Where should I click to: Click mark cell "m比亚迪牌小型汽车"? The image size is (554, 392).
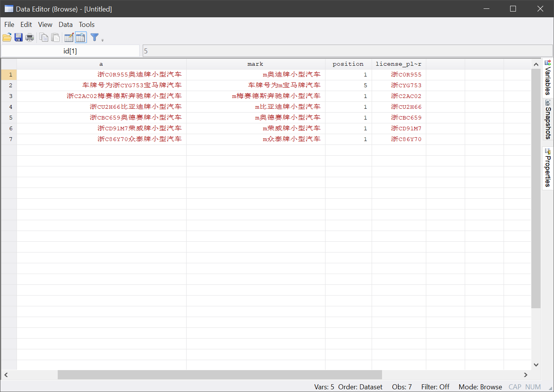256,107
